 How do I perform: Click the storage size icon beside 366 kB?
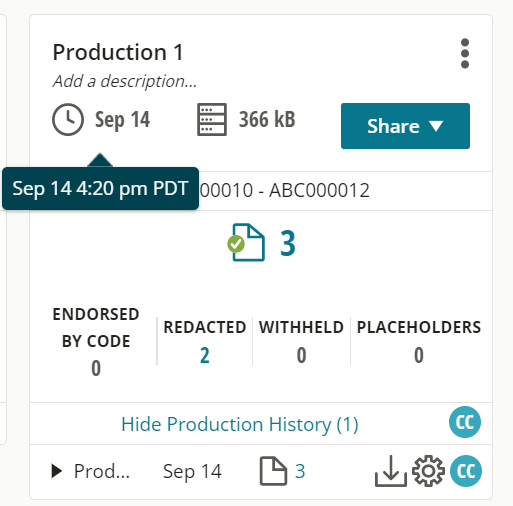coord(212,119)
